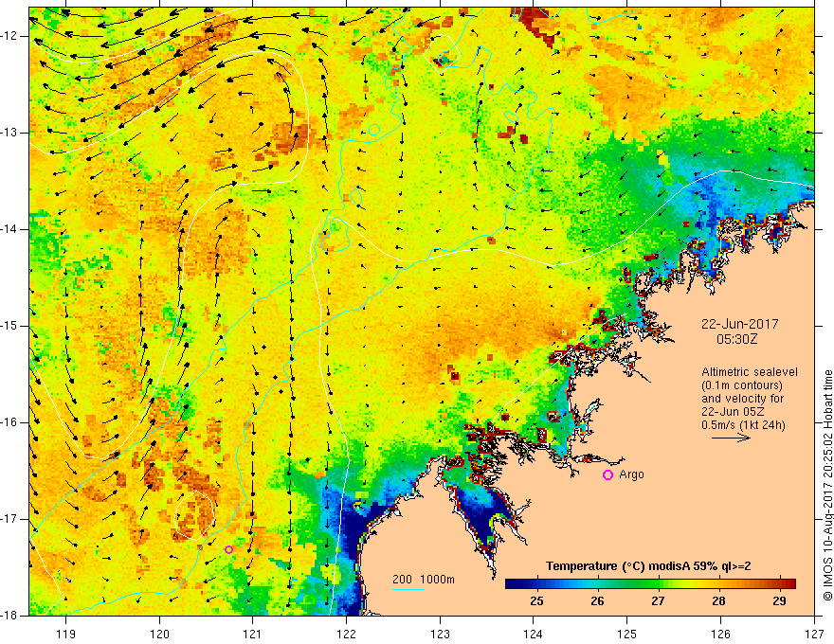Click longitude axis label 123
Screen dimensions: 834x644
pyautogui.click(x=440, y=634)
